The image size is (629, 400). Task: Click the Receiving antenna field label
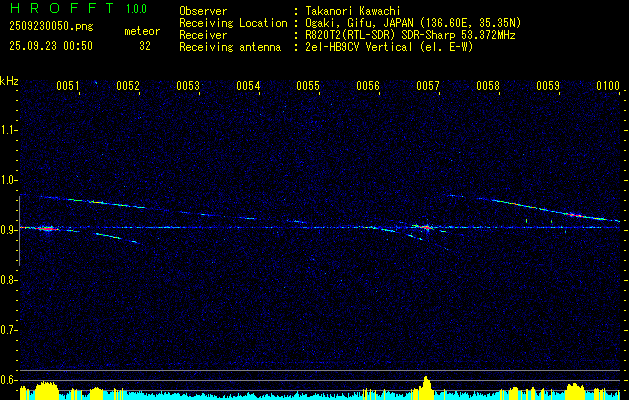click(x=230, y=47)
